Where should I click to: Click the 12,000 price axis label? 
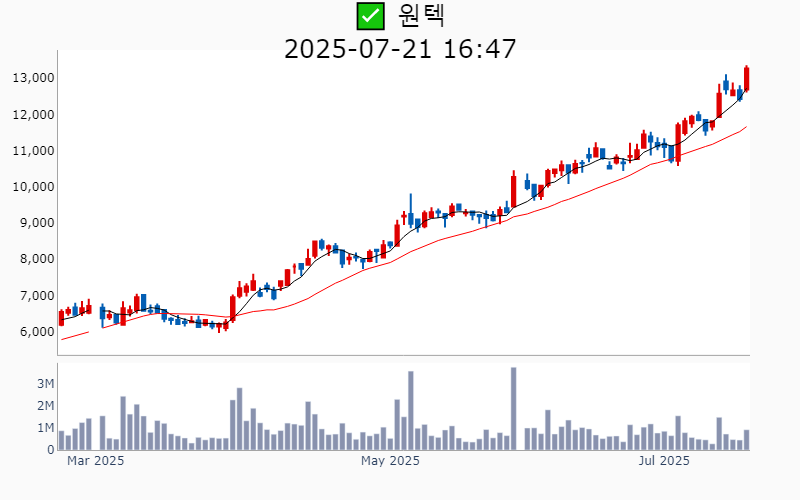pyautogui.click(x=34, y=115)
